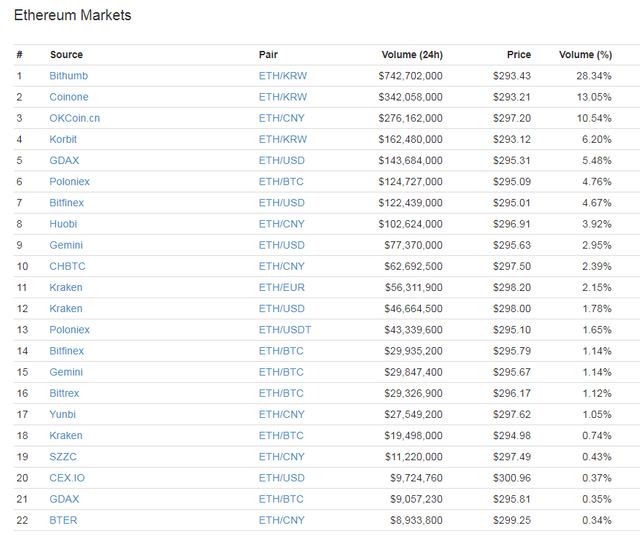Open Poloniex source in row 13

(x=69, y=330)
